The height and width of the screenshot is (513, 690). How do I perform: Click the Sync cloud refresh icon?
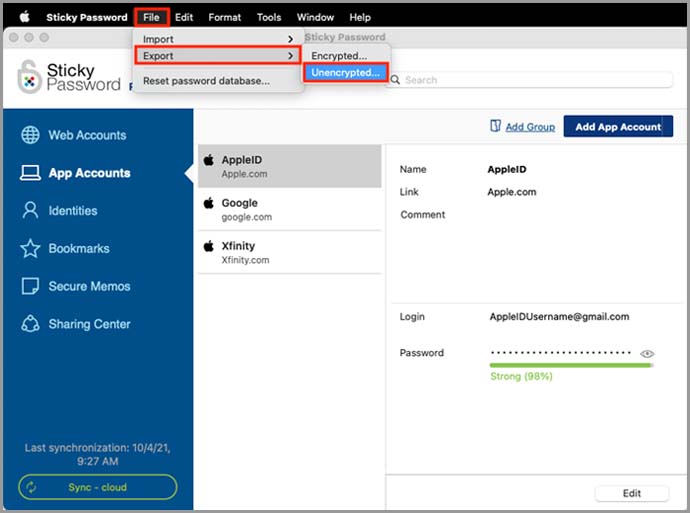31,487
